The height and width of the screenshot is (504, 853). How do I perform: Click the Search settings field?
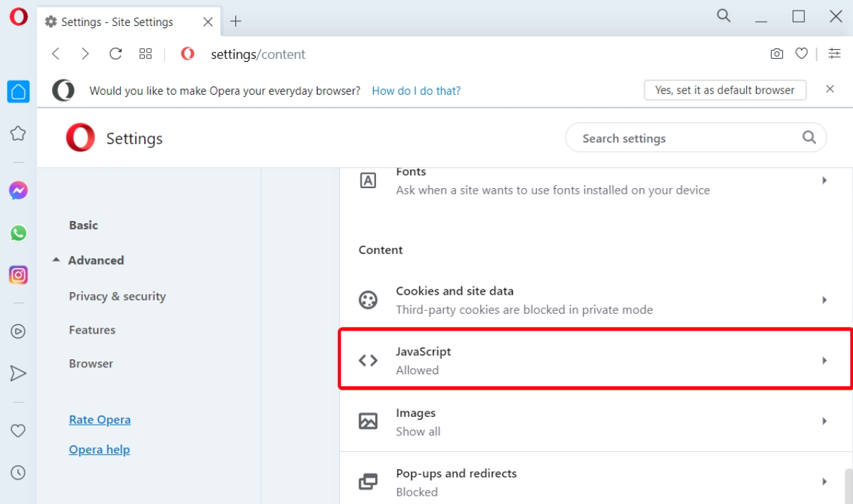coord(689,138)
